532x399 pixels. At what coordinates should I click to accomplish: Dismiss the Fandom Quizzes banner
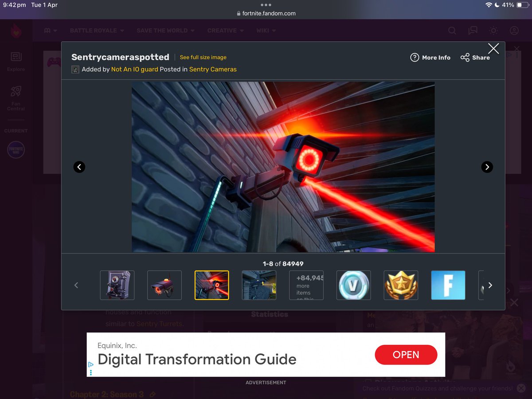(x=521, y=388)
